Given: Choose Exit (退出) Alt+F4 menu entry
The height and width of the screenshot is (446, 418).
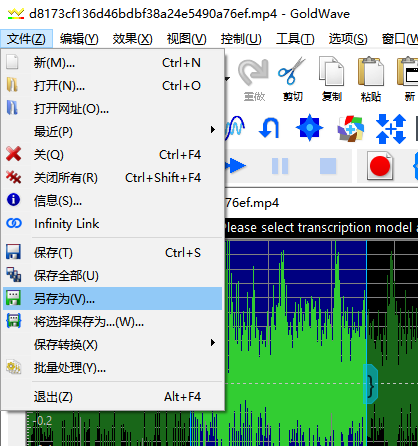Looking at the screenshot, I should pyautogui.click(x=112, y=397).
